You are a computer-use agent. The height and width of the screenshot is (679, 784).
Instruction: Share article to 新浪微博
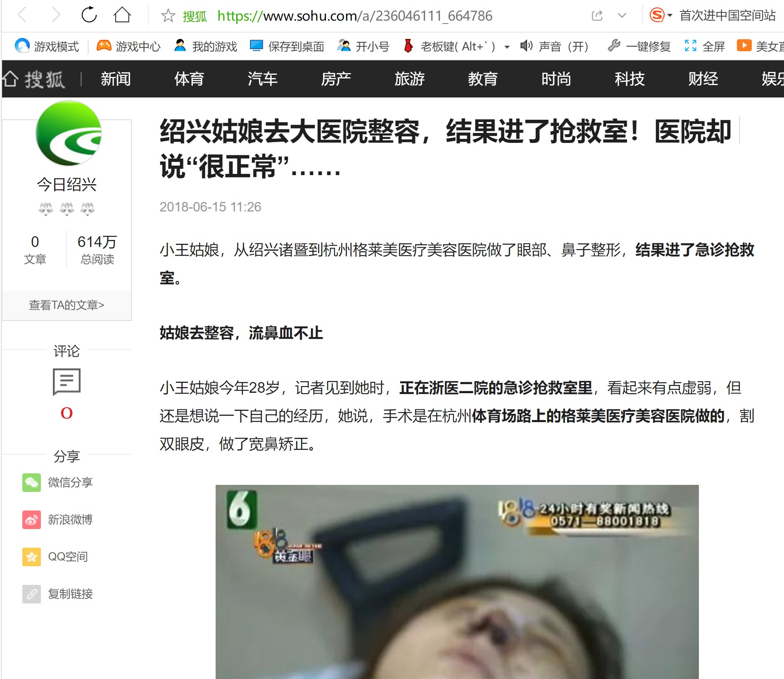coord(57,520)
